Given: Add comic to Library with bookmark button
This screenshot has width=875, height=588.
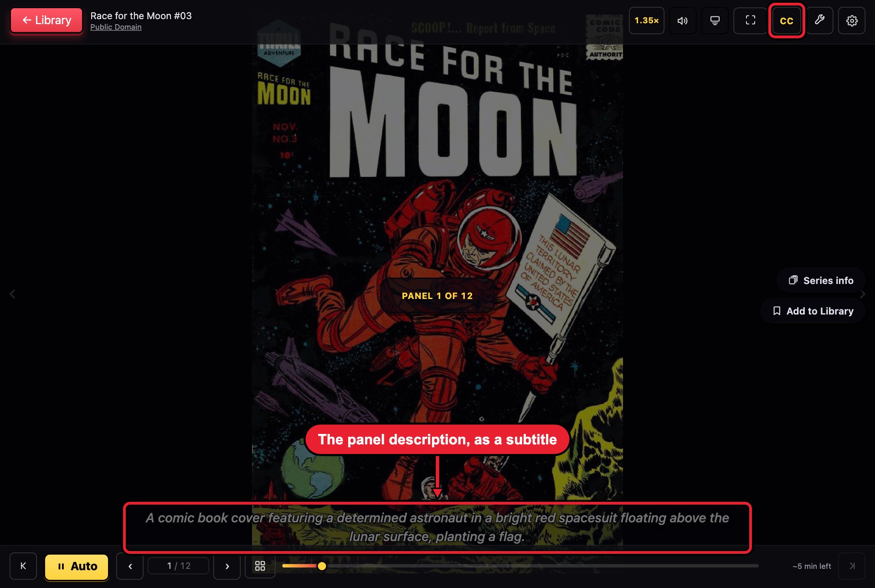Looking at the screenshot, I should (813, 311).
